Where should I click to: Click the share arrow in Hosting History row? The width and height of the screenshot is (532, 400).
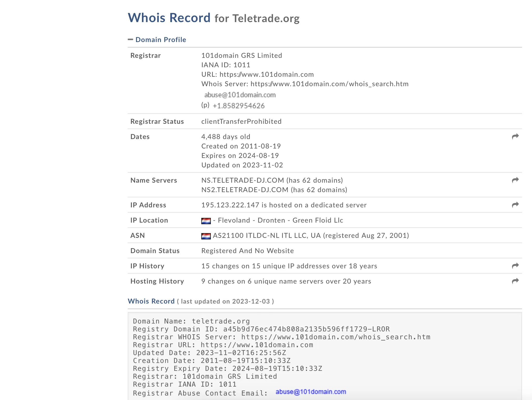click(x=515, y=281)
